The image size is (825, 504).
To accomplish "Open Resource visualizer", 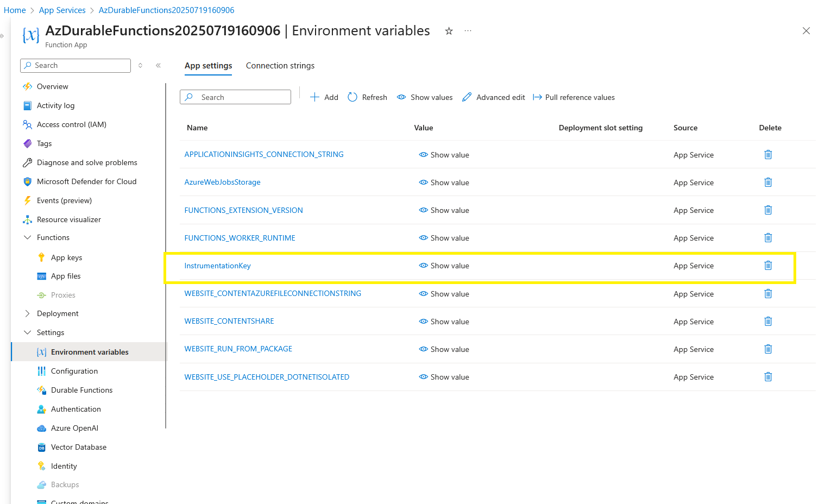I will click(x=68, y=219).
